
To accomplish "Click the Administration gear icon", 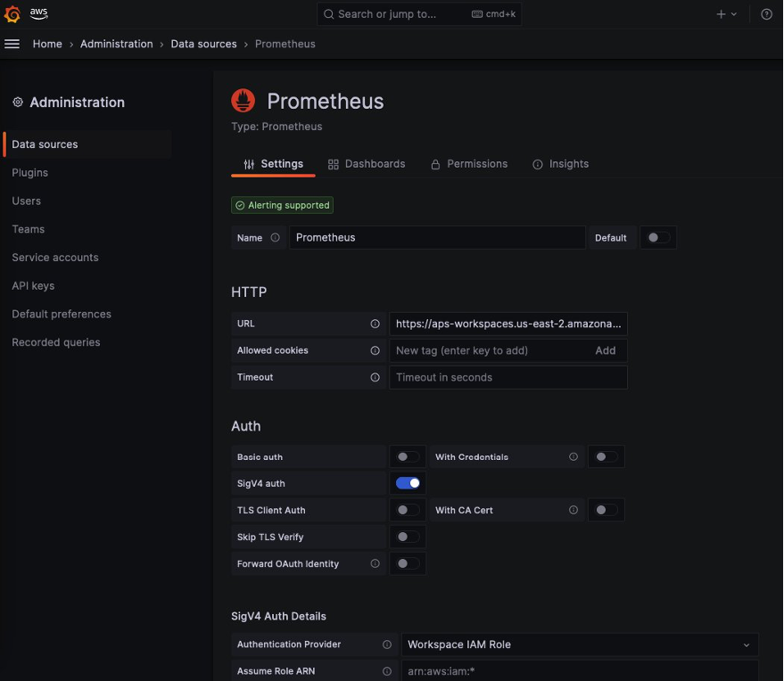I will click(17, 103).
